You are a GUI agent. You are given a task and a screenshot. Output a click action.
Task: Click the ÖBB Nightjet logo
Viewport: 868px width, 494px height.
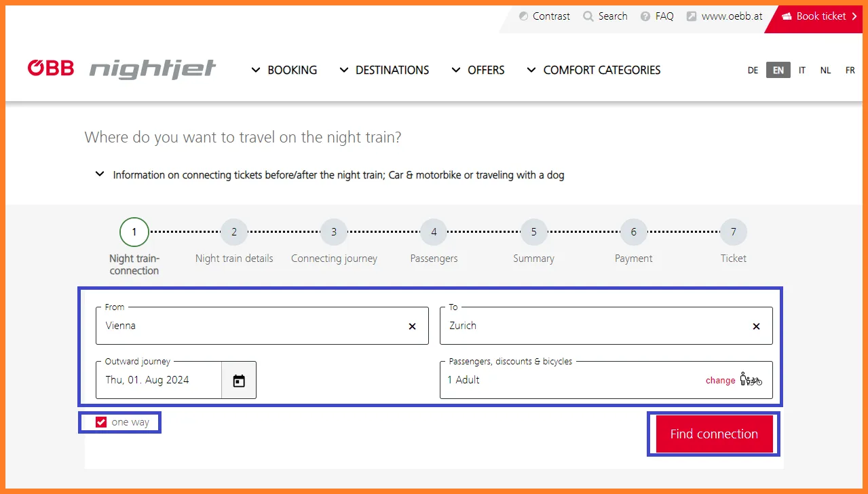click(122, 69)
